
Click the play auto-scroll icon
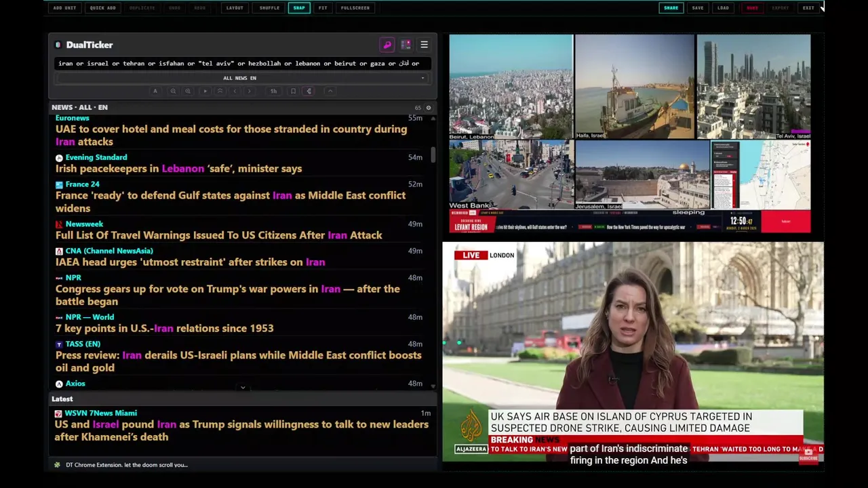pos(205,91)
